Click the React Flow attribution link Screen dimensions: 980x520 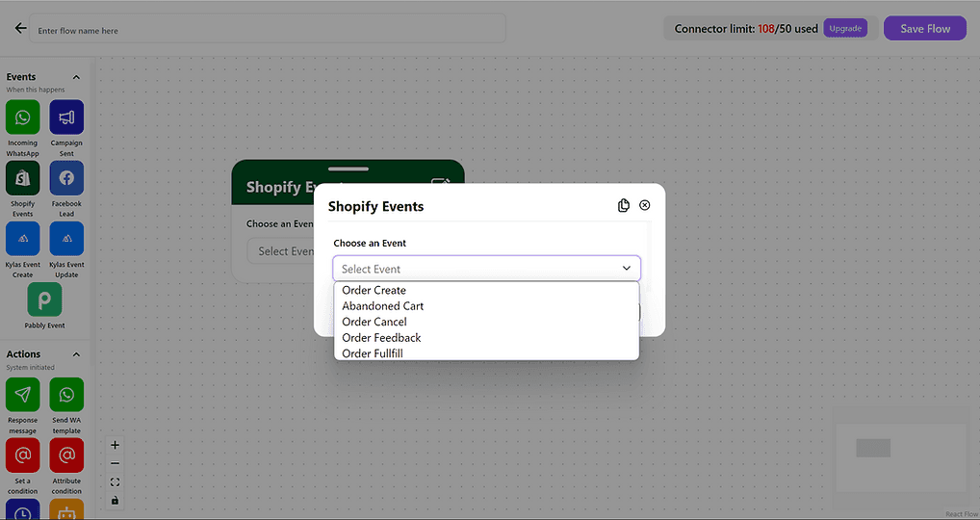point(962,514)
